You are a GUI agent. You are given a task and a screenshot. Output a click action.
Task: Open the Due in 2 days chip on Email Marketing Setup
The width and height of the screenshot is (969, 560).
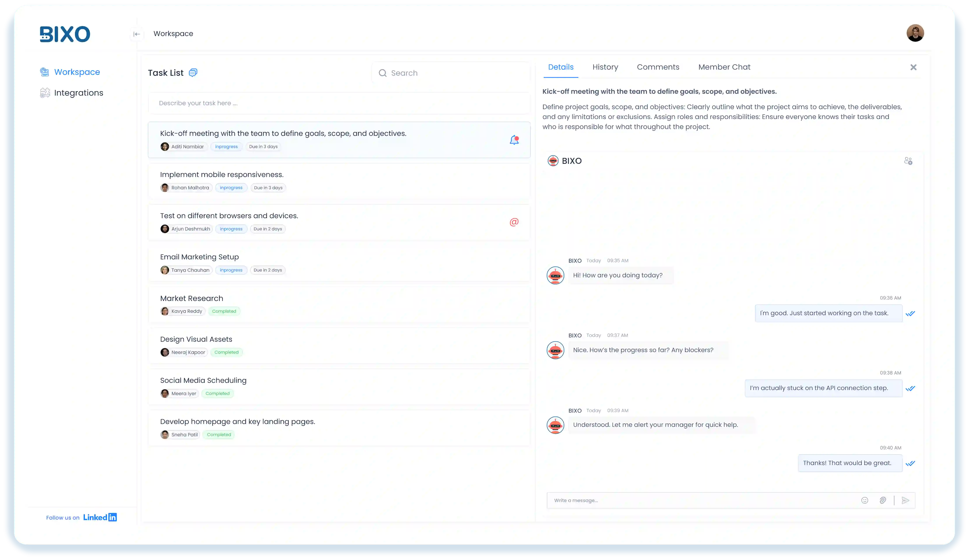[x=268, y=270]
